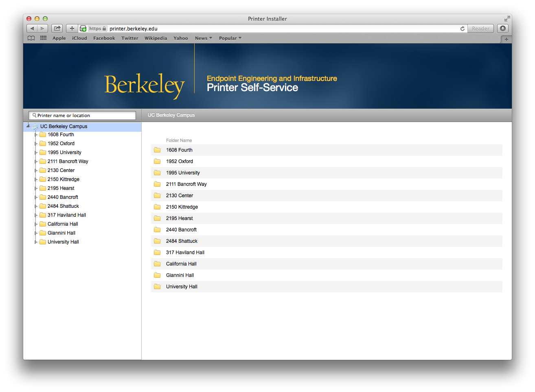Expand the 2150 Kittredge tree node

point(36,179)
